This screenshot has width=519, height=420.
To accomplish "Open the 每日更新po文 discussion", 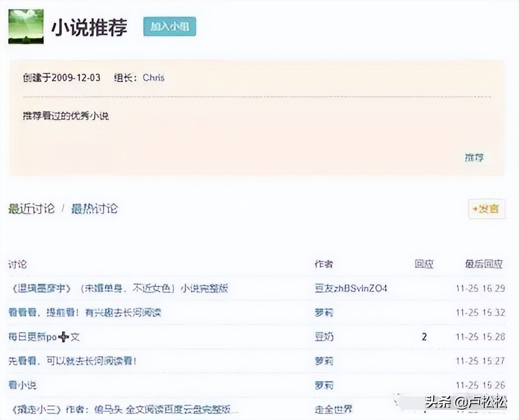I will (44, 337).
